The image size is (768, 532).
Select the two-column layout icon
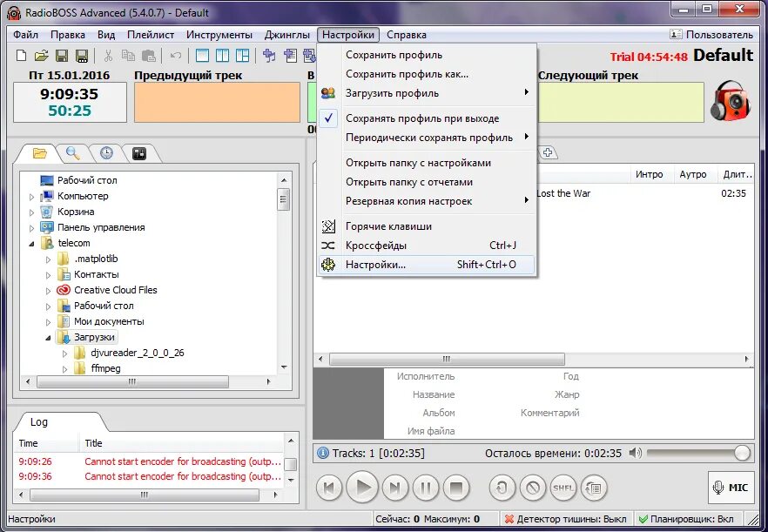pos(222,56)
